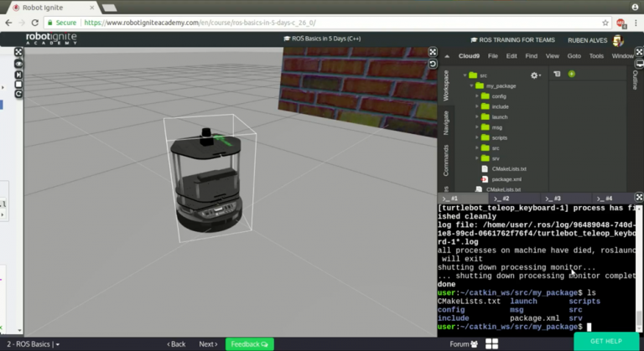This screenshot has width=644, height=351.
Task: Click the green plus new-tab icon in editor
Action: [x=571, y=74]
